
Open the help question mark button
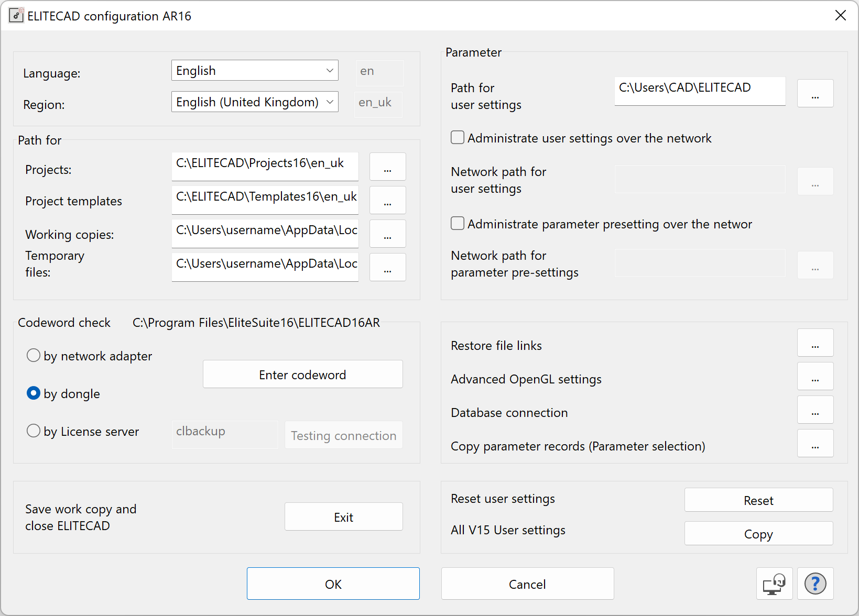[x=815, y=584]
